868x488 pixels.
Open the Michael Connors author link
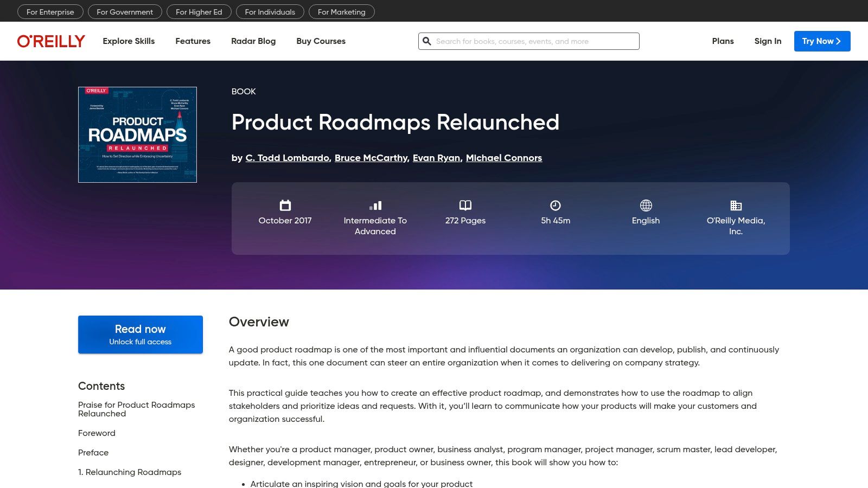coord(503,158)
